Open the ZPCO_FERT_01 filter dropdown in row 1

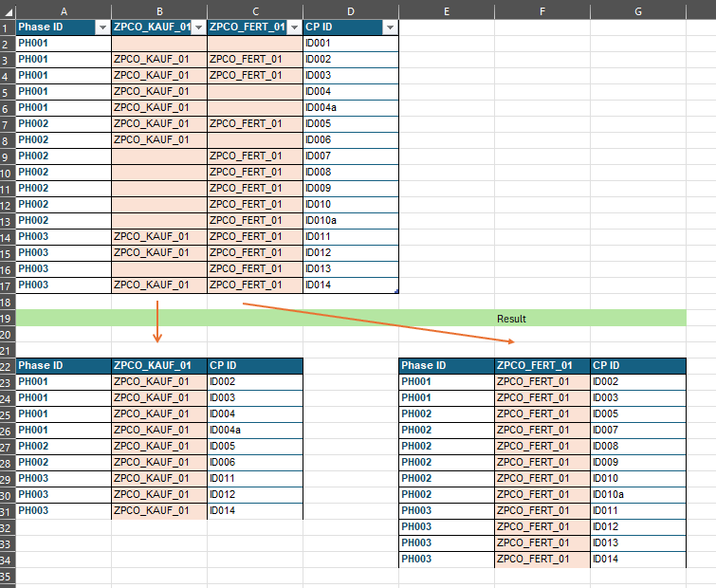(x=295, y=28)
